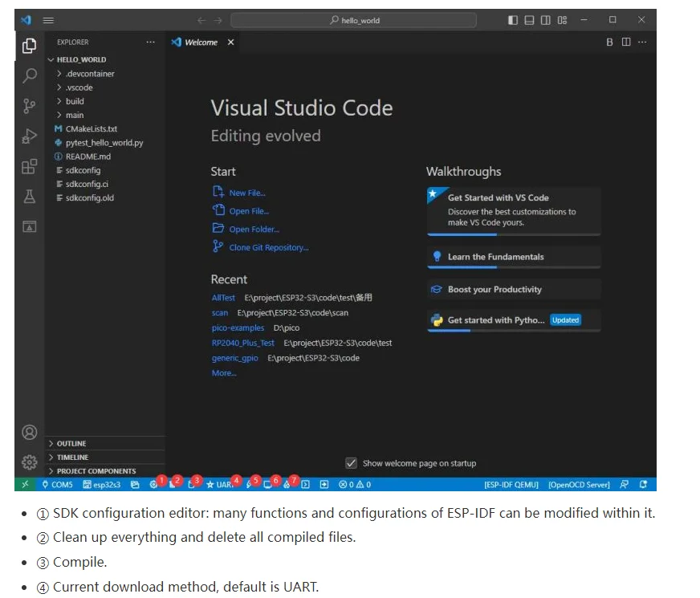
Task: Click the New File link
Action: 247,193
